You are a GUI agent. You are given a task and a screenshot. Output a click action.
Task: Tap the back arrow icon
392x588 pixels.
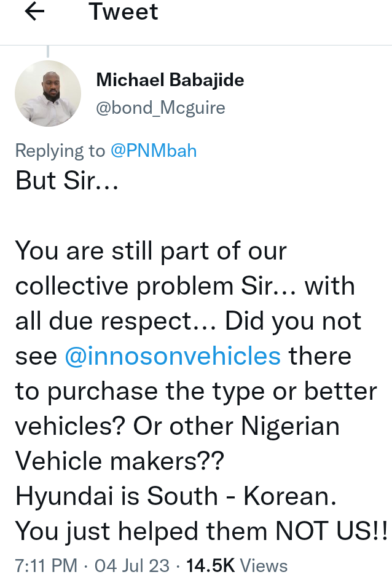click(x=35, y=12)
